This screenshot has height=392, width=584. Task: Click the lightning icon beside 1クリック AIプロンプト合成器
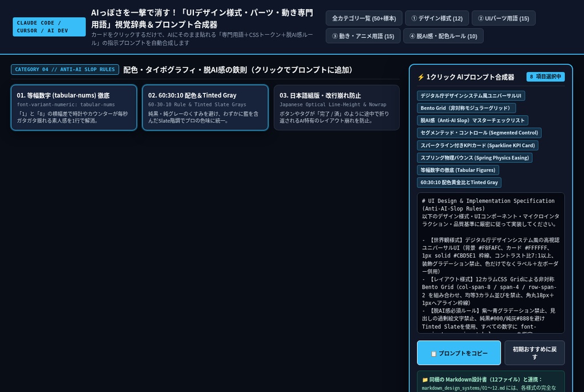coord(421,77)
